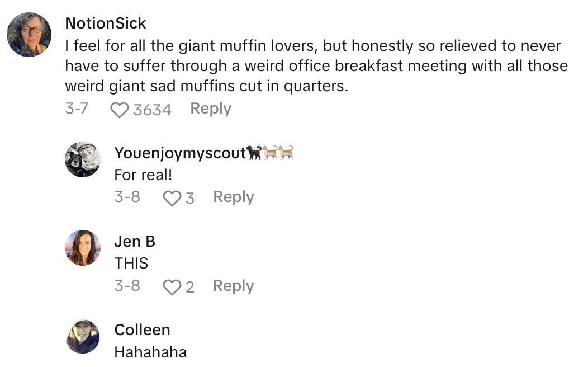Open the NotionSick username link

coord(106,23)
